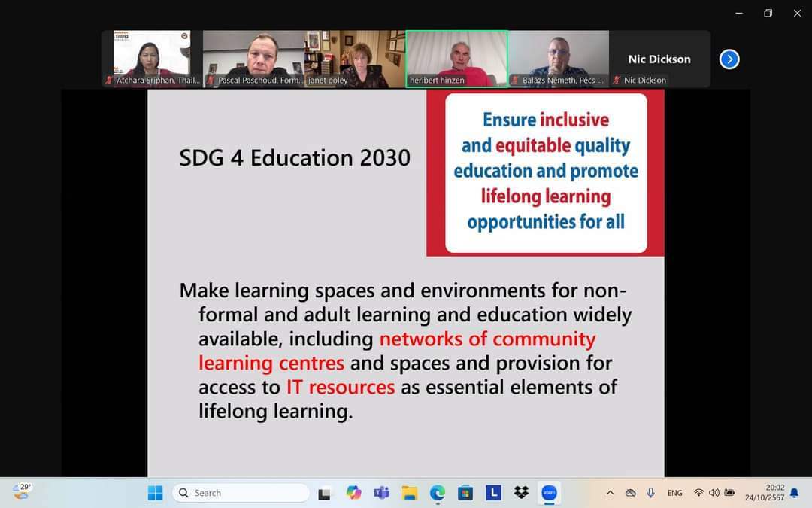Viewport: 812px width, 508px height.
Task: Launch Microsoft Teams from the taskbar
Action: 381,493
